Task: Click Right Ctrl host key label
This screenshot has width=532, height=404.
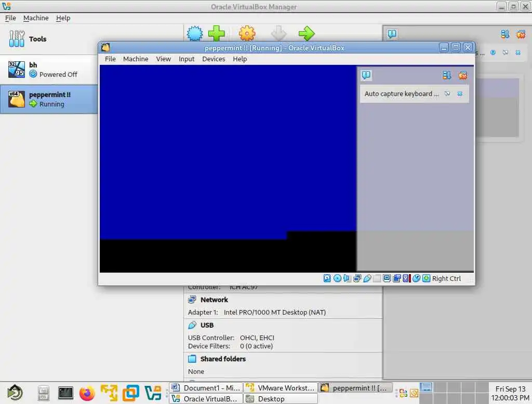Action: [x=446, y=278]
